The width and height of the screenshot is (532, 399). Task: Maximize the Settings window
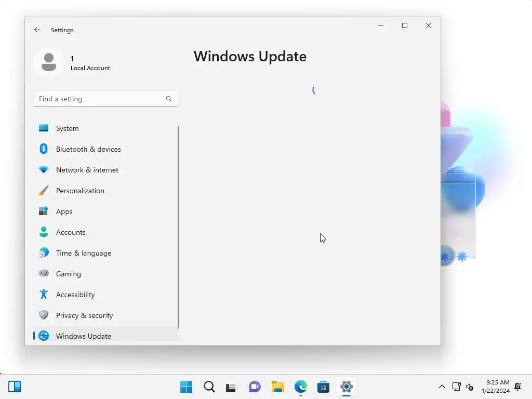click(x=404, y=25)
